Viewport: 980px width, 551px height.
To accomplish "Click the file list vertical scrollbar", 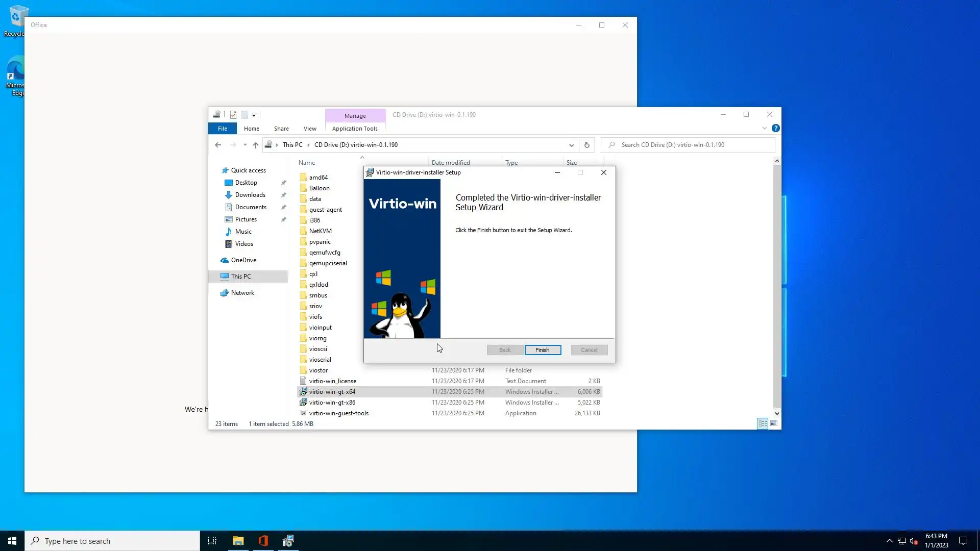I will click(x=777, y=286).
